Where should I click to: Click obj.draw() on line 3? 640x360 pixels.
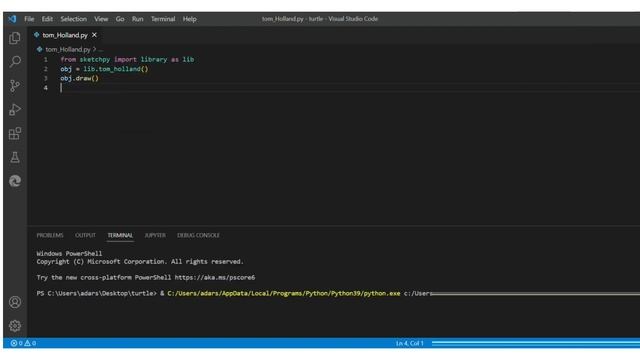click(80, 78)
